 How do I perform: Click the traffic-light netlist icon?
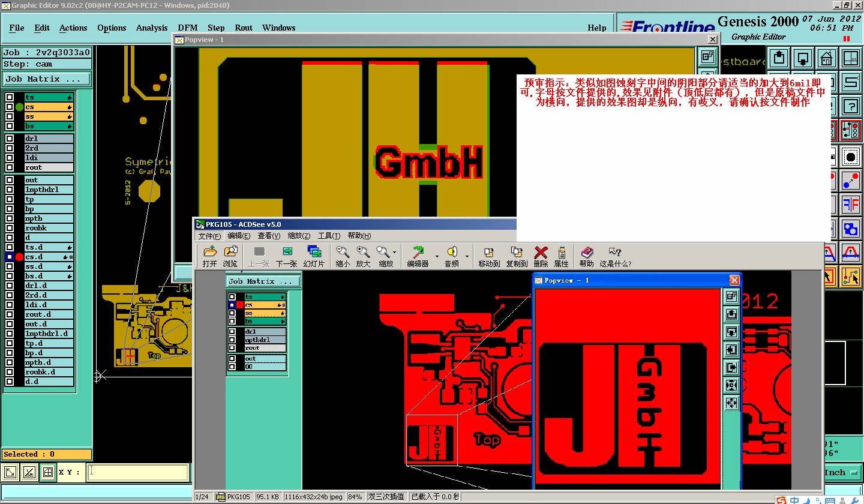850,130
